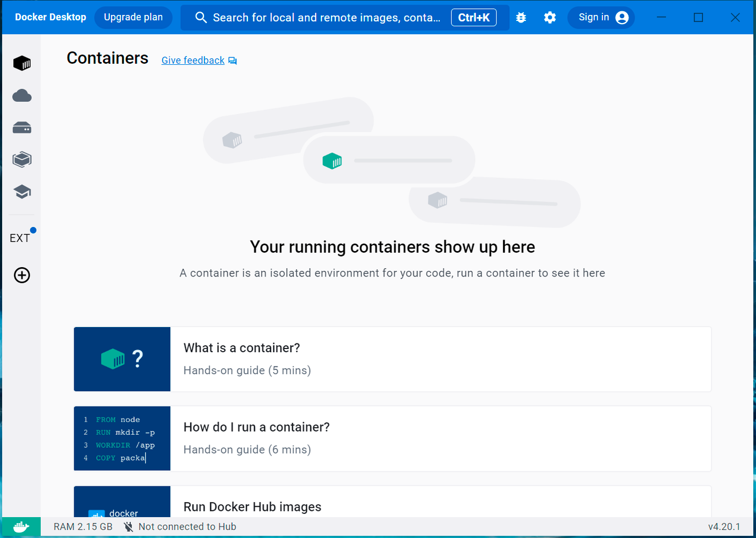Focus the search images and containers field
The image size is (756, 538).
(345, 18)
